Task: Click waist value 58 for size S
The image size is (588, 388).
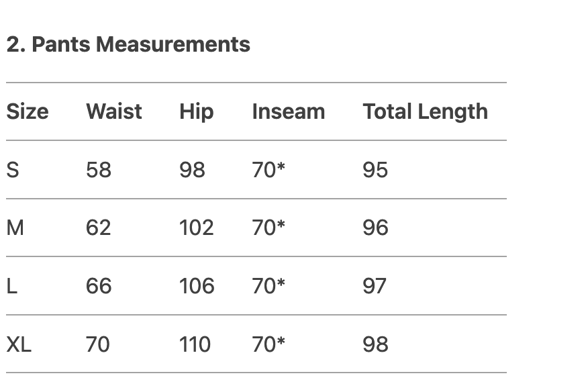Action: pyautogui.click(x=99, y=170)
